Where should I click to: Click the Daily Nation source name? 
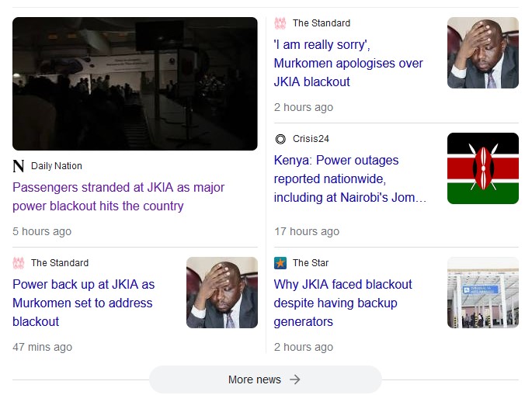[x=57, y=166]
